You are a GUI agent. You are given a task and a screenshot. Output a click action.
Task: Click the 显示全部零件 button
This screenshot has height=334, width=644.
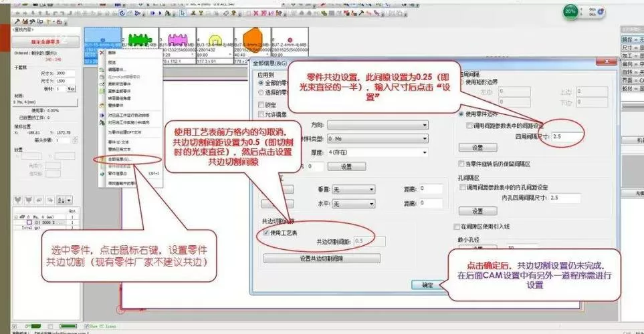[45, 42]
